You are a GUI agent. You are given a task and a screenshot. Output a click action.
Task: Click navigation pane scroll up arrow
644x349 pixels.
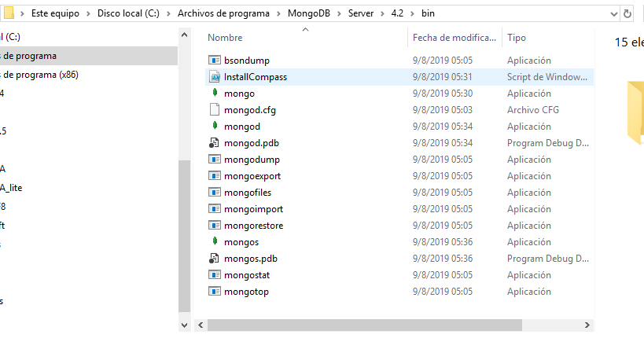(185, 35)
